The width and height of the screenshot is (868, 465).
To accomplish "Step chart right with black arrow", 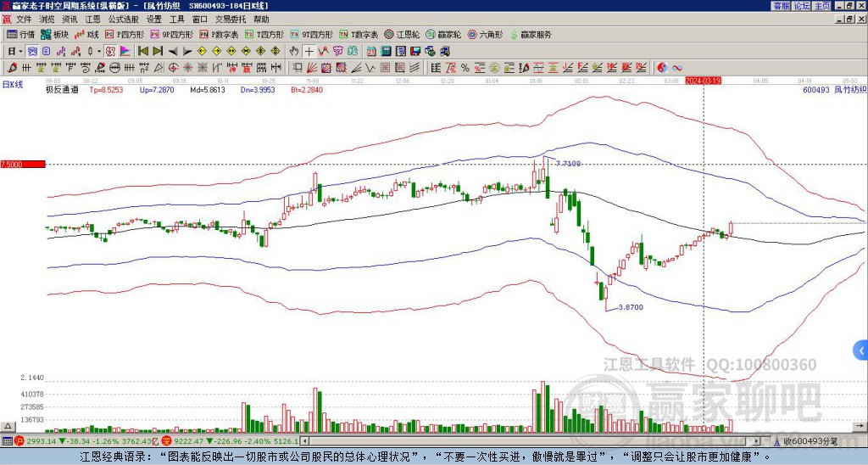I will (x=187, y=52).
